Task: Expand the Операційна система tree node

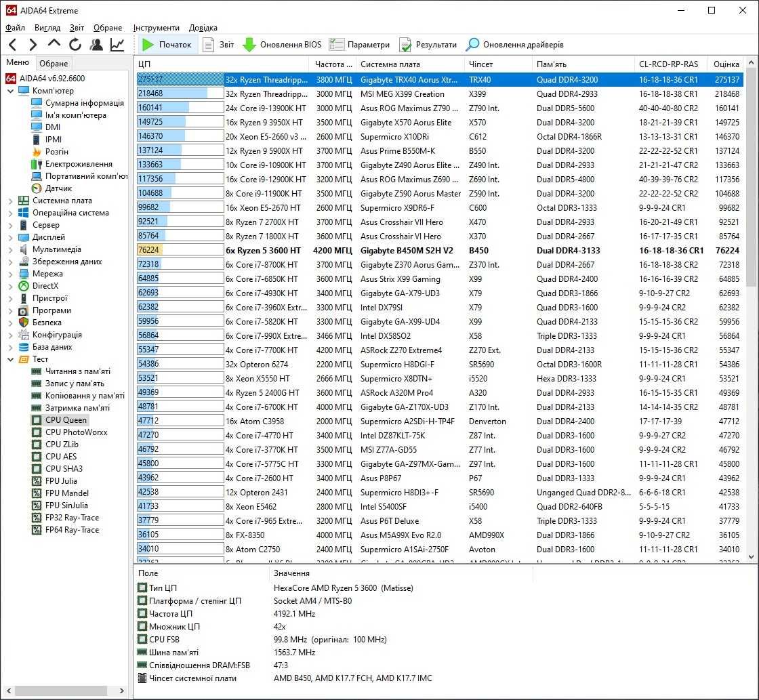Action: (10, 213)
